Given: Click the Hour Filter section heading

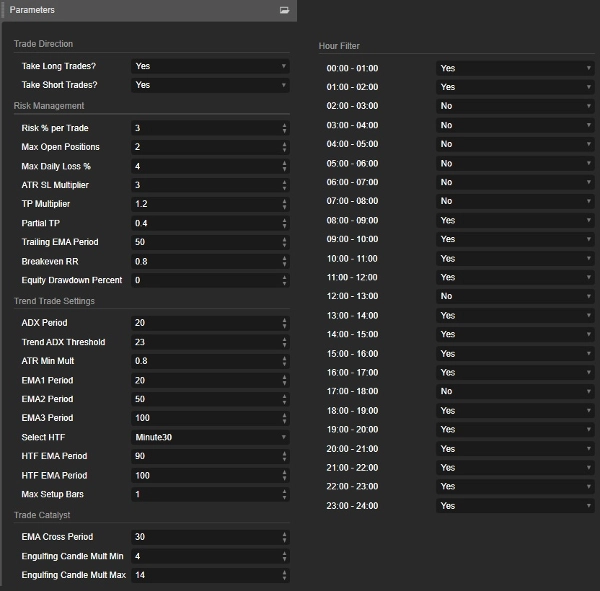Looking at the screenshot, I should click(x=339, y=46).
